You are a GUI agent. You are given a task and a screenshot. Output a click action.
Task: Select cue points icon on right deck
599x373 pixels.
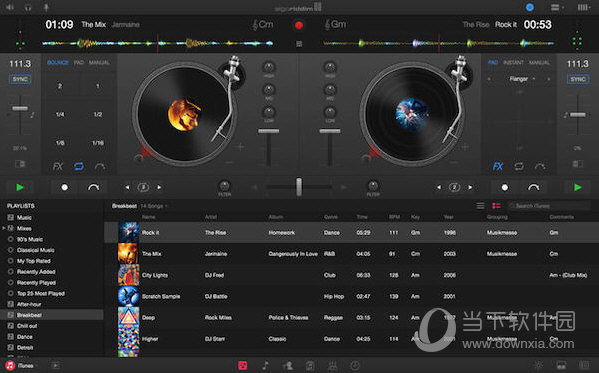point(540,166)
